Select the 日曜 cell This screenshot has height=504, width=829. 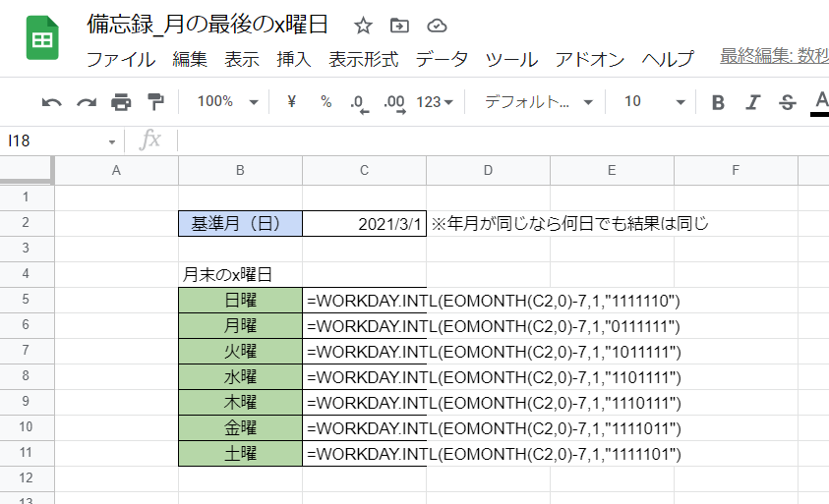240,300
